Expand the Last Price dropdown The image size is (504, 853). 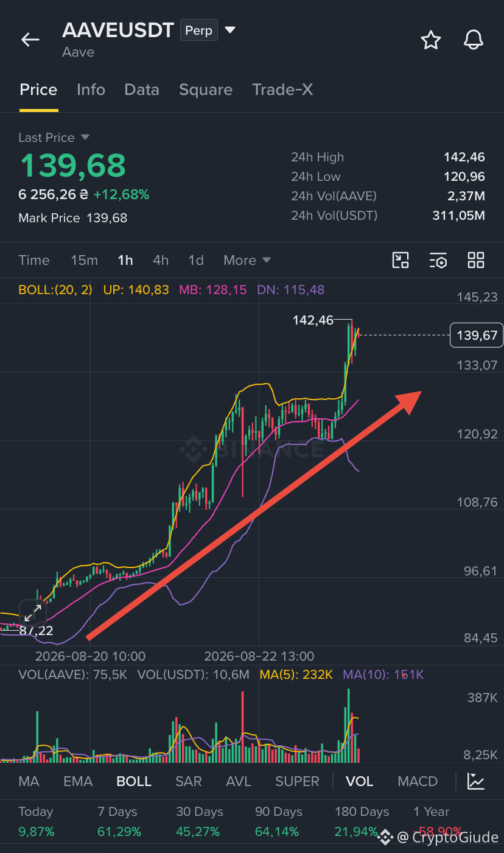85,138
